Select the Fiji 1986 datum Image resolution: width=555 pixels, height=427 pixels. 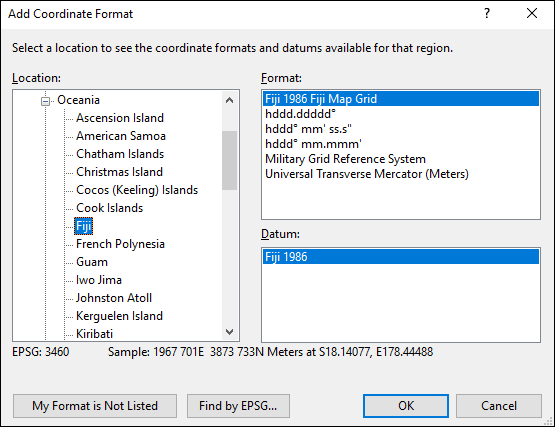point(401,257)
